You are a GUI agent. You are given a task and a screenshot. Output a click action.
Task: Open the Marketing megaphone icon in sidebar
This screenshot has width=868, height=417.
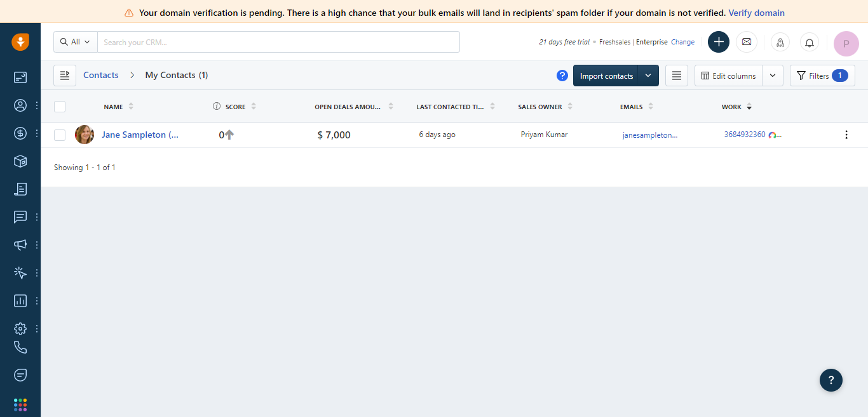point(20,245)
